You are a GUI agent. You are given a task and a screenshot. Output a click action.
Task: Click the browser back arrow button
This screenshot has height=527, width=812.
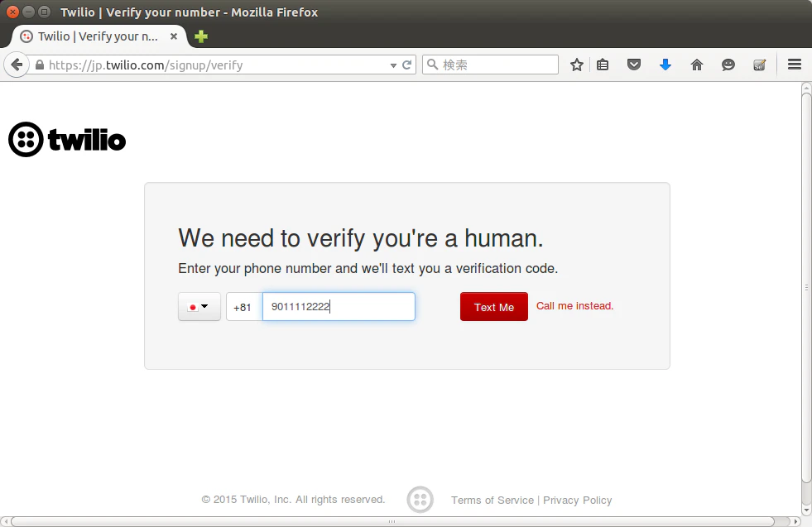click(17, 65)
